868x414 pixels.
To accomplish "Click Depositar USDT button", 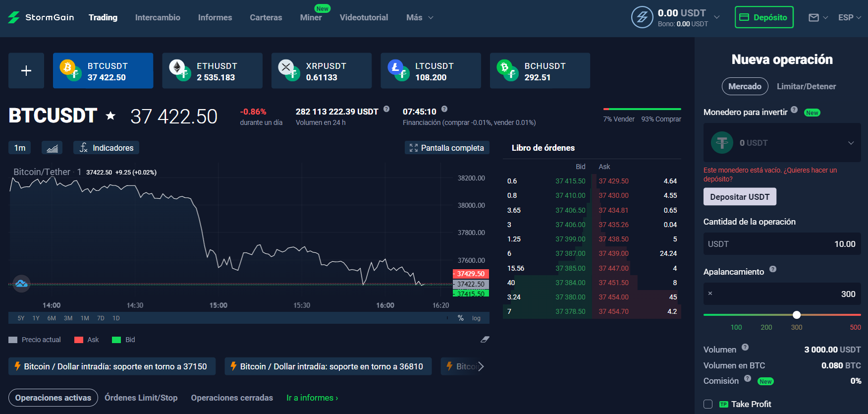I will (740, 197).
